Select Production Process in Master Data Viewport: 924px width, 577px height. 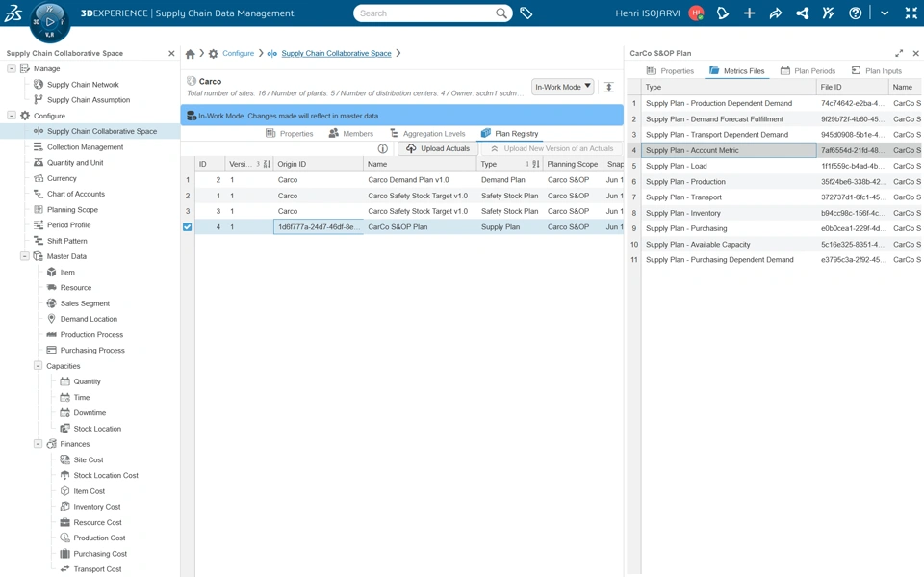pyautogui.click(x=92, y=334)
